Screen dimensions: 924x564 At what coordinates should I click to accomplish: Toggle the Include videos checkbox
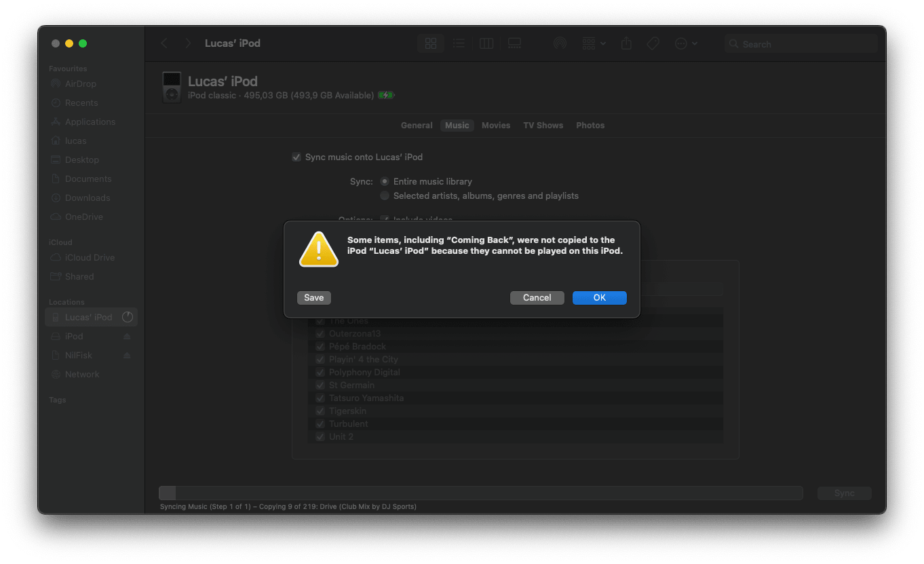point(385,220)
